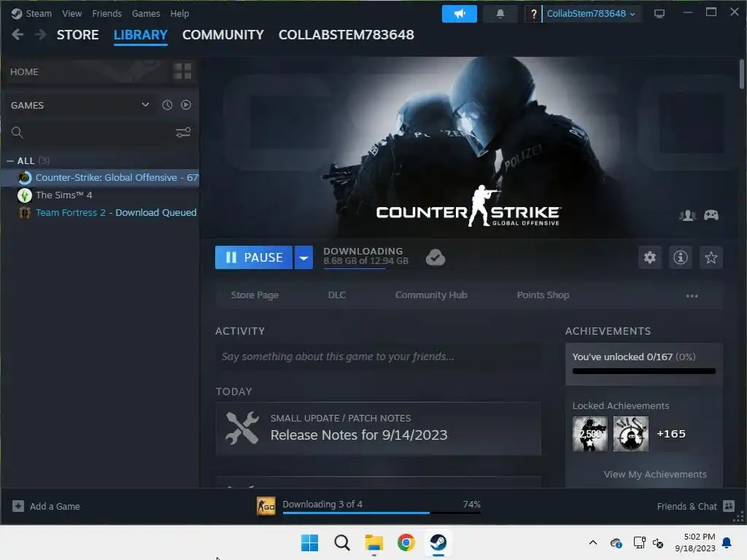Open the game's Store Page link
Viewport: 747px width, 560px height.
(x=255, y=295)
